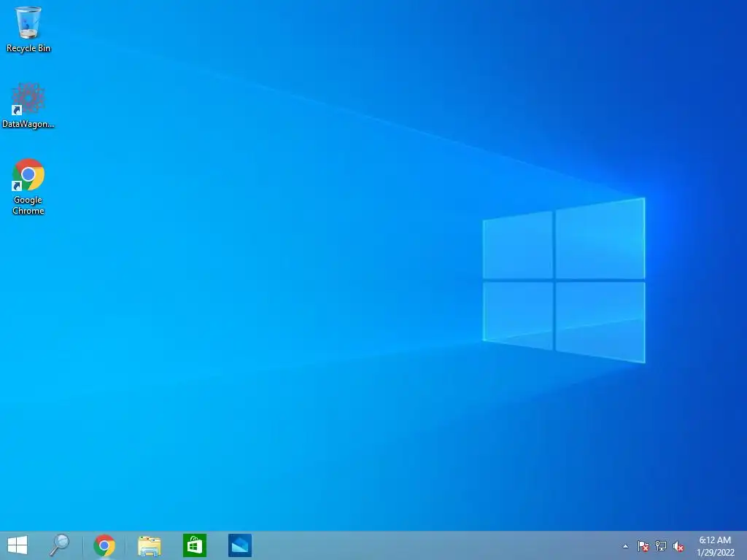The image size is (747, 560).
Task: Open the taskbar search magnifier
Action: point(60,545)
